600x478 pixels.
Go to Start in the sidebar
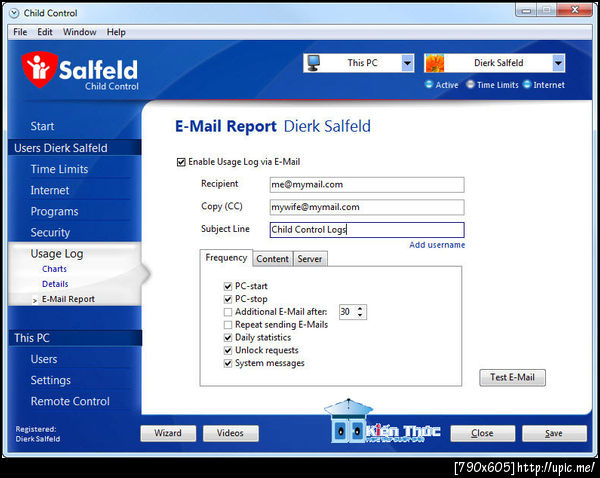(x=42, y=126)
